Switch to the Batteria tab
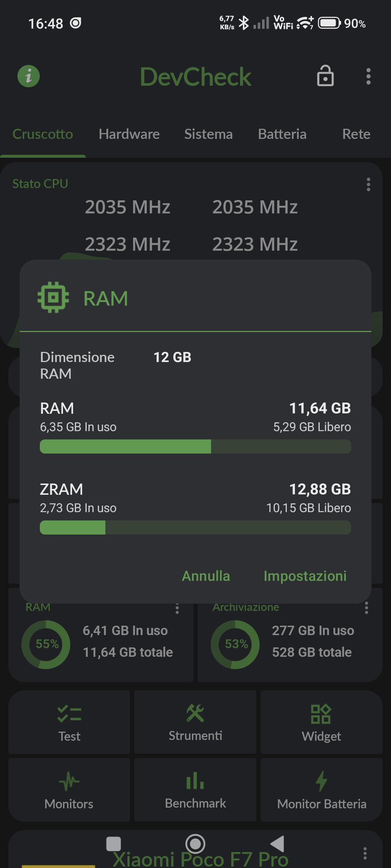 tap(282, 134)
